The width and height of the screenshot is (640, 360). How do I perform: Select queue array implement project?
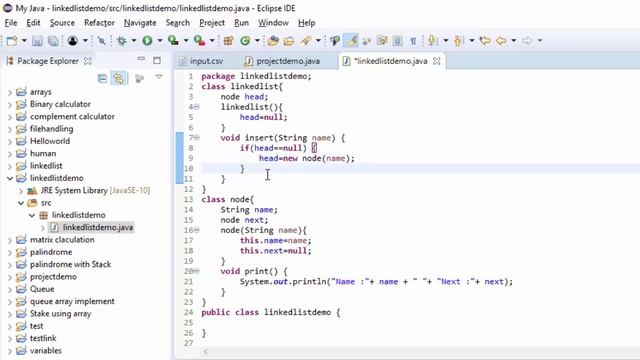coord(72,301)
